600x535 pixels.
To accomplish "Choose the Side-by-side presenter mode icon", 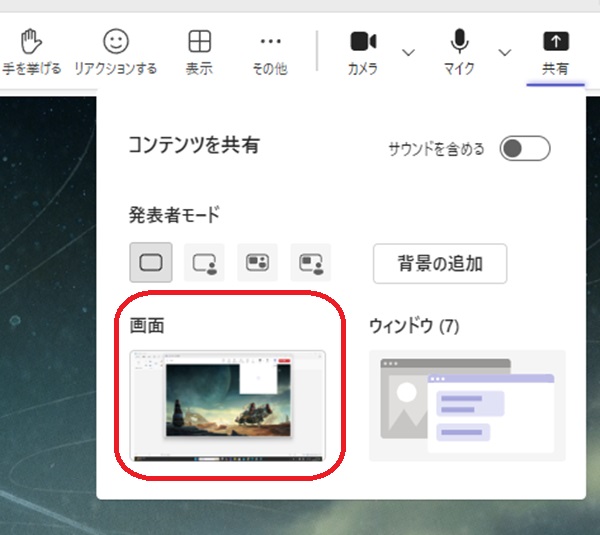I will tap(257, 263).
